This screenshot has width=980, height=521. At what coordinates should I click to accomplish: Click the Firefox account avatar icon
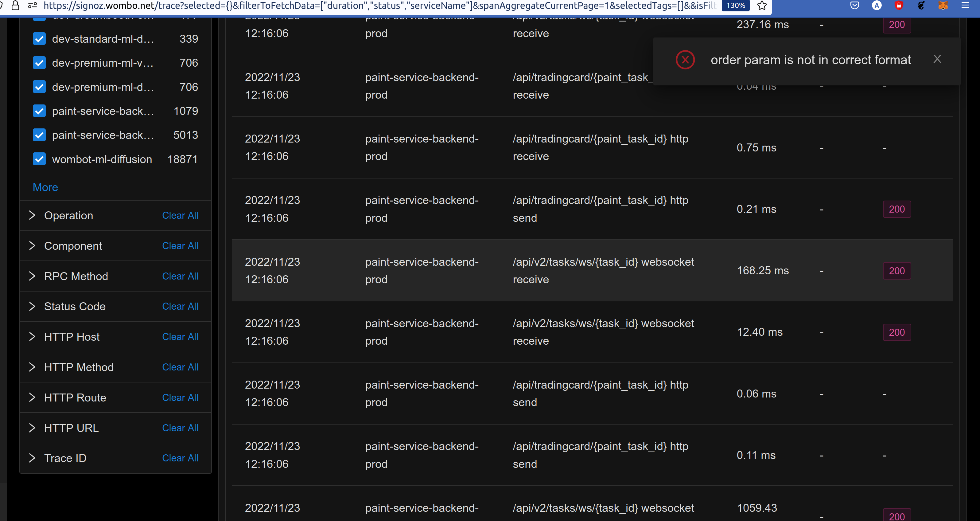(877, 5)
